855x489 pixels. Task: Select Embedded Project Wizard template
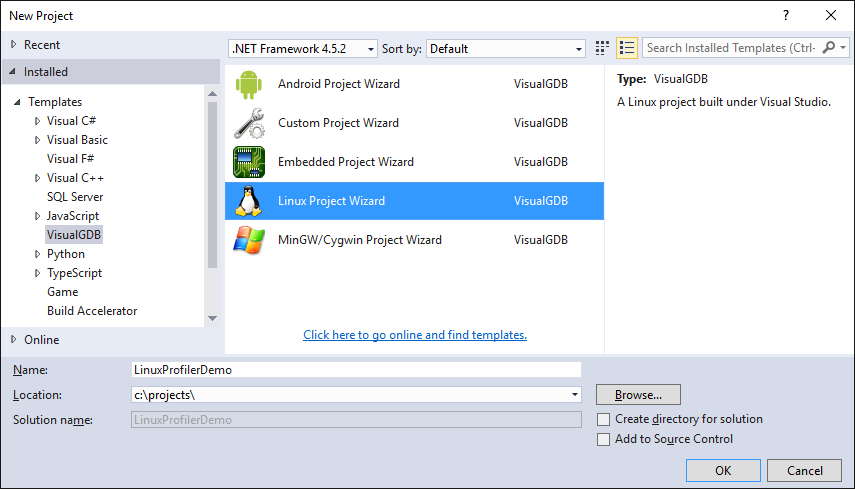tap(414, 162)
